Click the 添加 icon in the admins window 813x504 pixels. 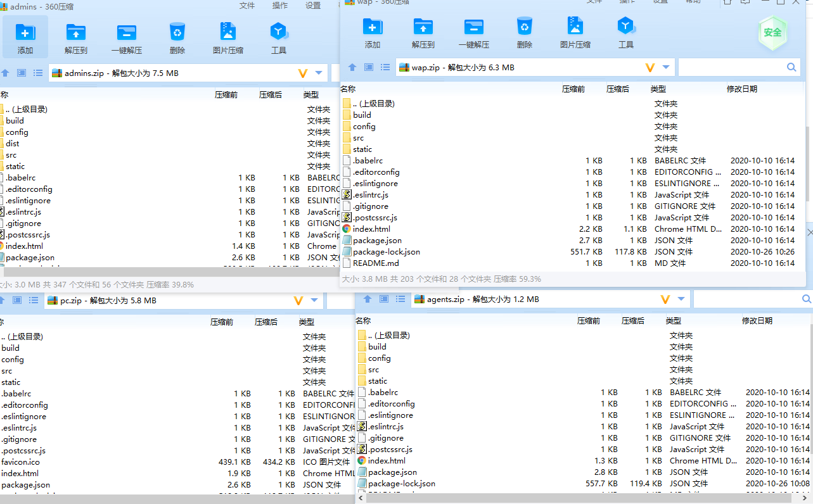click(x=25, y=33)
